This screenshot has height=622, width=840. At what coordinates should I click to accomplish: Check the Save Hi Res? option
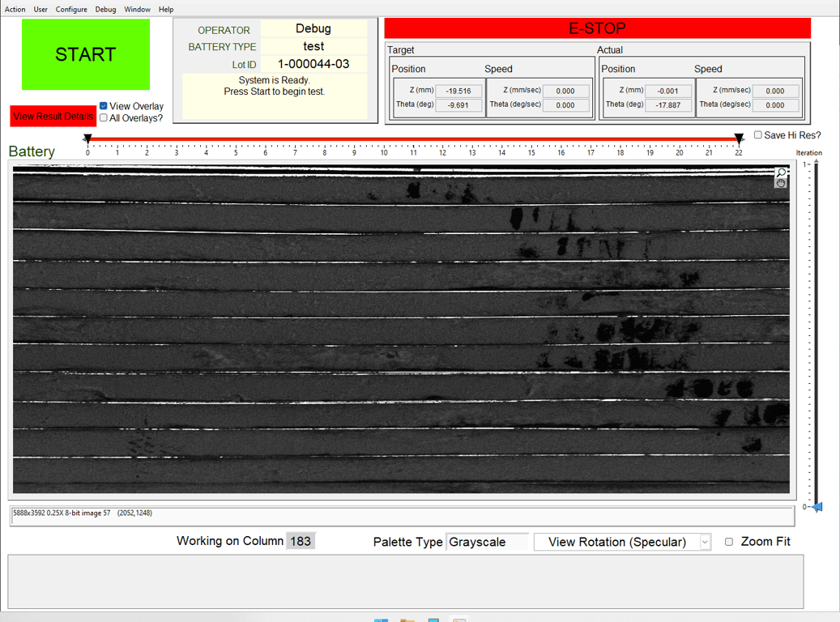pos(758,135)
